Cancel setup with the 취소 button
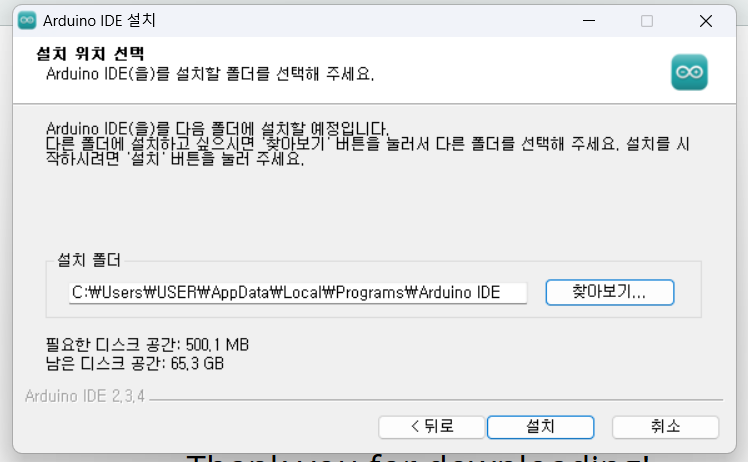Viewport: 748px width, 462px height. coord(665,427)
